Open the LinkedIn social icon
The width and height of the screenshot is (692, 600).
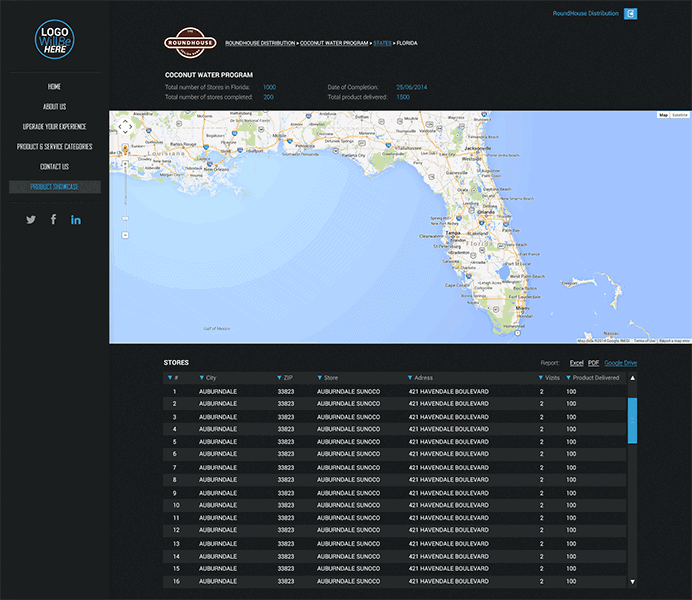pyautogui.click(x=76, y=220)
